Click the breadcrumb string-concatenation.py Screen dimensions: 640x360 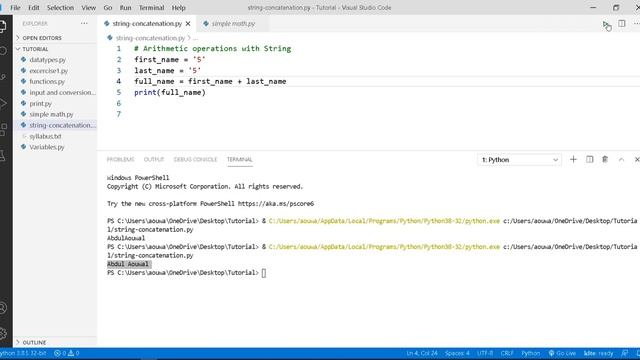150,38
